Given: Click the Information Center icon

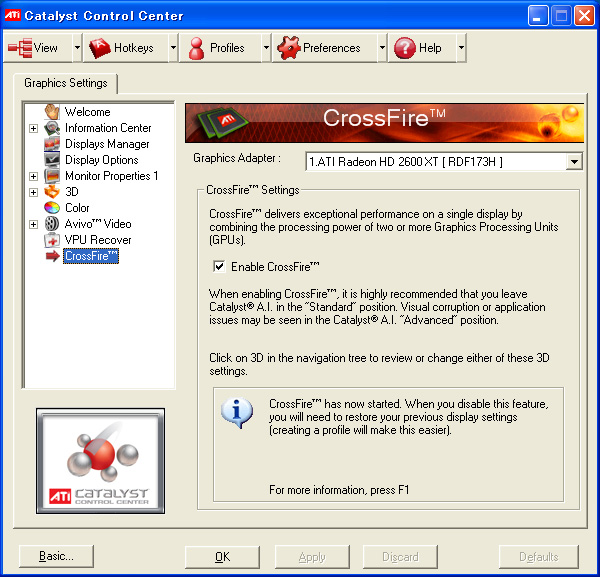Looking at the screenshot, I should 52,128.
